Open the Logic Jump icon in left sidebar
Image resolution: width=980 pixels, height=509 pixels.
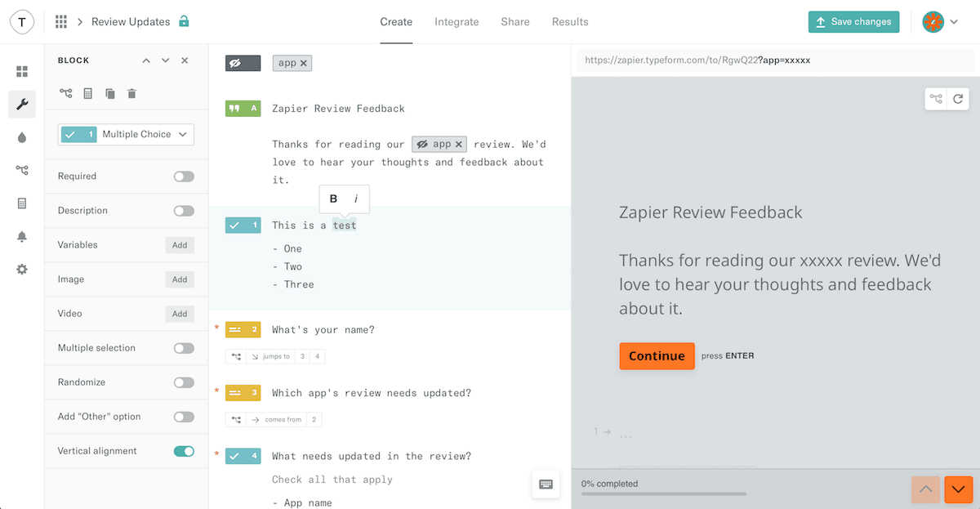click(x=22, y=170)
